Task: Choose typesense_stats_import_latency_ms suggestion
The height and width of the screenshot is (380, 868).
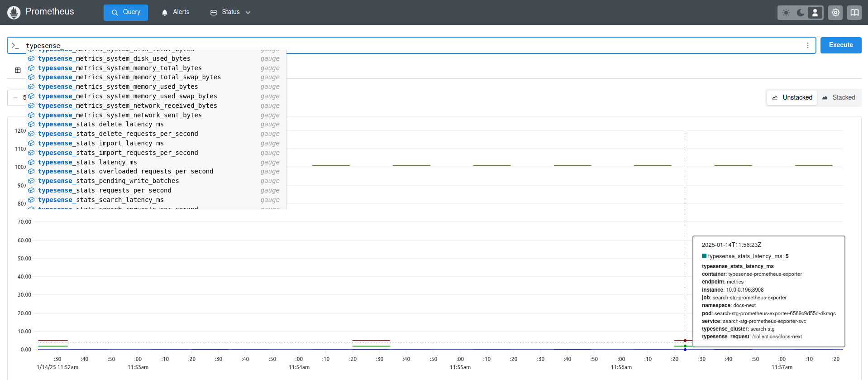Action: click(x=156, y=143)
